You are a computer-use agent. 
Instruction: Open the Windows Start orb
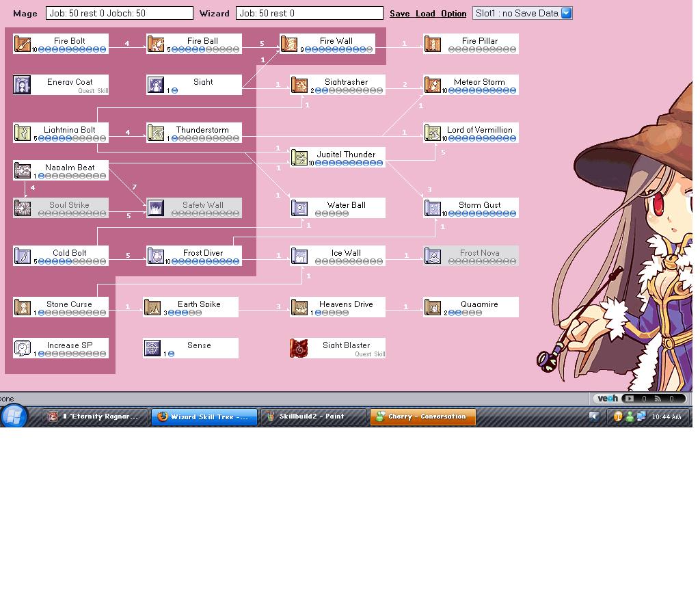click(14, 416)
